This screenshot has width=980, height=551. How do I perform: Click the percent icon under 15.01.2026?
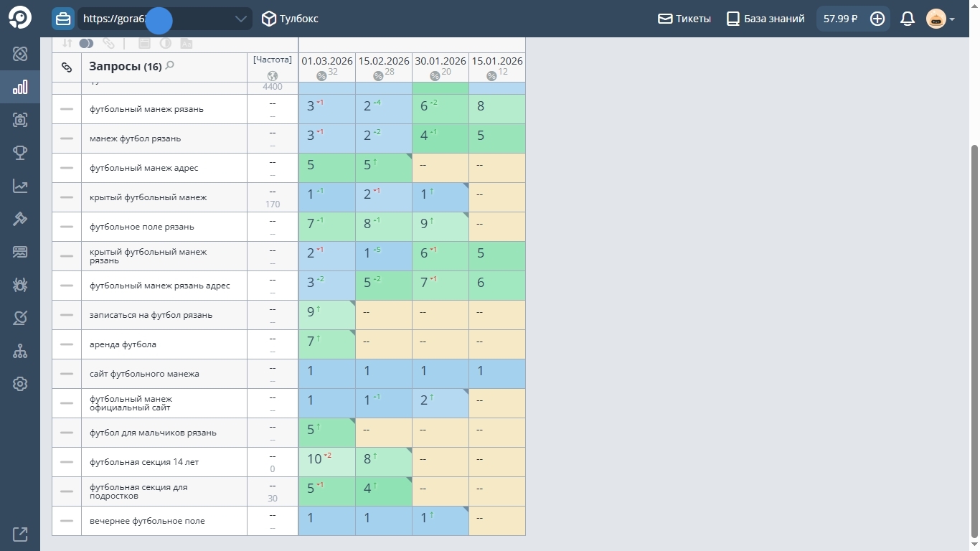pos(491,76)
